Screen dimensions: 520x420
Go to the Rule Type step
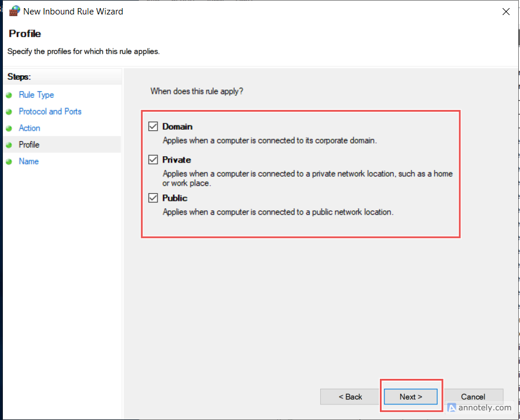click(x=36, y=95)
